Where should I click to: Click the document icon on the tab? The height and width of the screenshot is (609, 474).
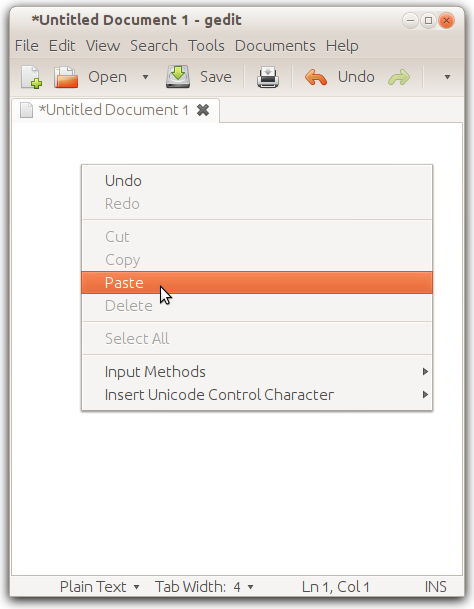tap(26, 110)
